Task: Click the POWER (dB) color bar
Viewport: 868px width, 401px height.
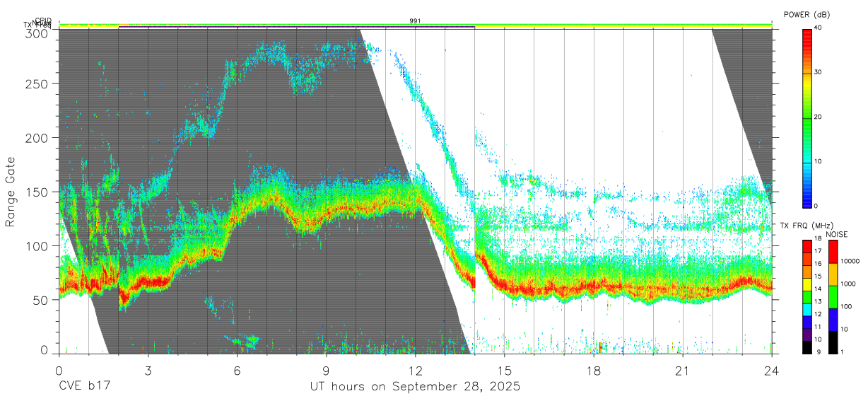Action: [x=807, y=117]
